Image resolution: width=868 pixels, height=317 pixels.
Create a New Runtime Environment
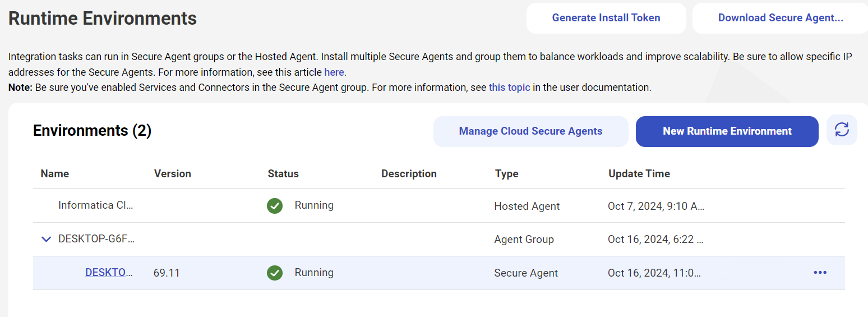pyautogui.click(x=727, y=131)
